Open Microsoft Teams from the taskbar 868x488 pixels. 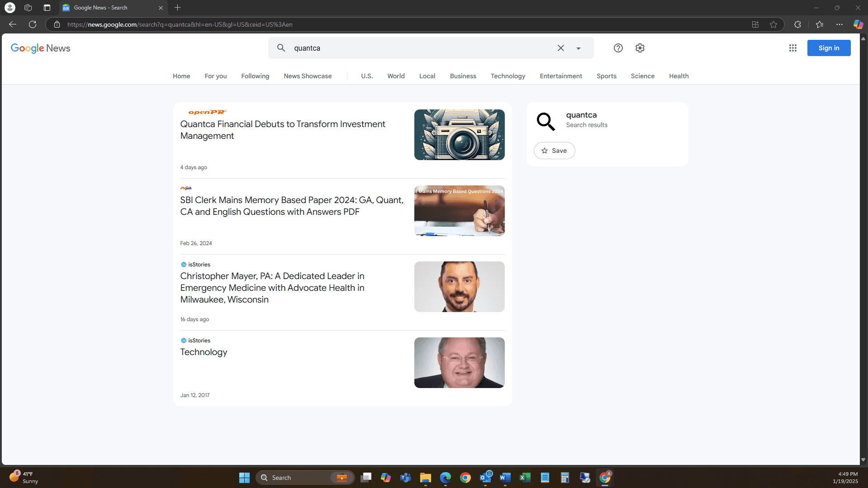[x=405, y=478]
